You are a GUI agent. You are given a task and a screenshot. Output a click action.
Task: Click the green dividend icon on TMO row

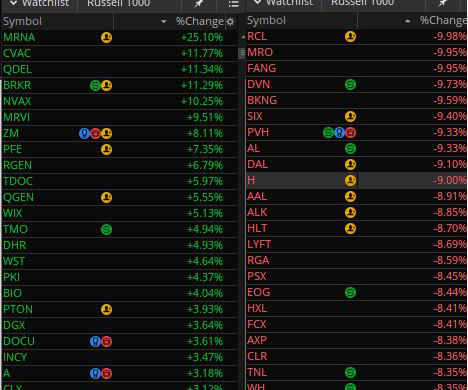point(106,229)
